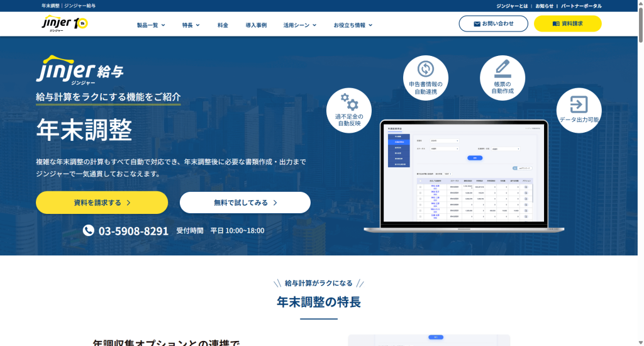The image size is (644, 346).
Task: Open the パートナーポータル link
Action: pos(581,6)
